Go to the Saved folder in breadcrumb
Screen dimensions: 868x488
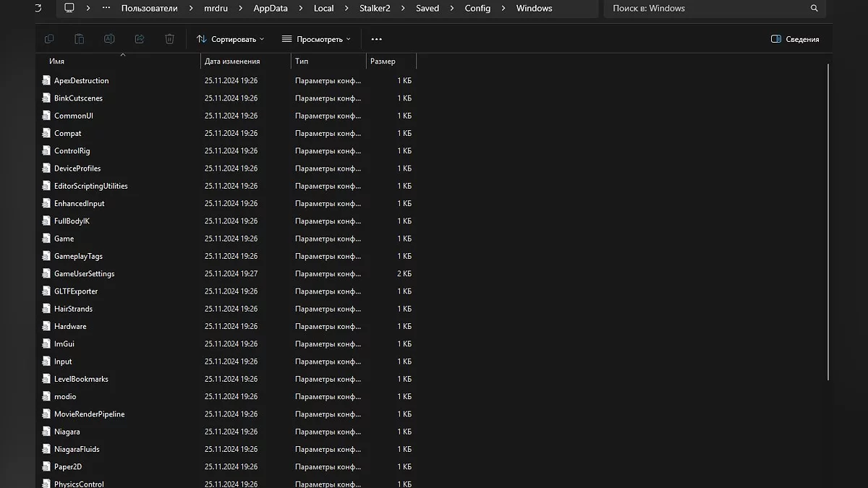427,9
